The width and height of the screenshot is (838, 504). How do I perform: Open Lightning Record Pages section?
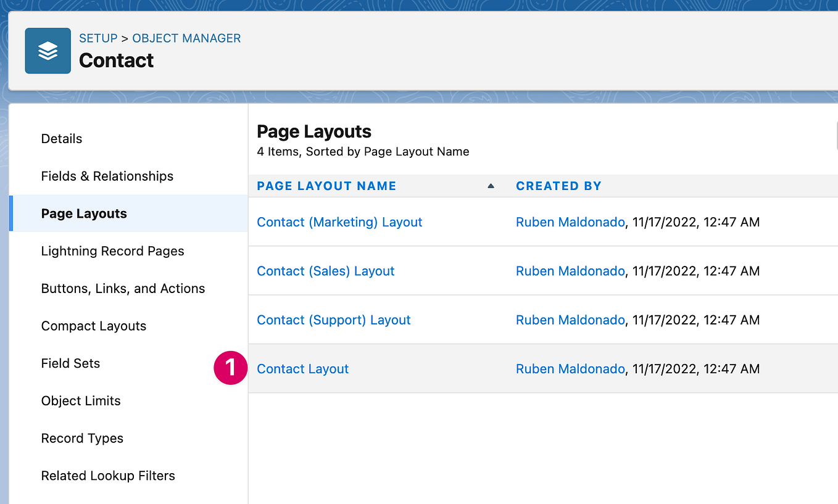click(112, 250)
